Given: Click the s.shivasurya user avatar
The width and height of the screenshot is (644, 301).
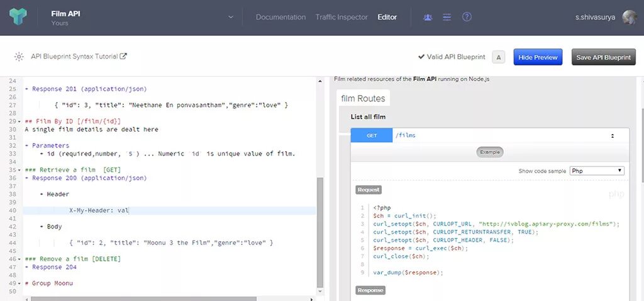Looking at the screenshot, I should click(x=630, y=17).
